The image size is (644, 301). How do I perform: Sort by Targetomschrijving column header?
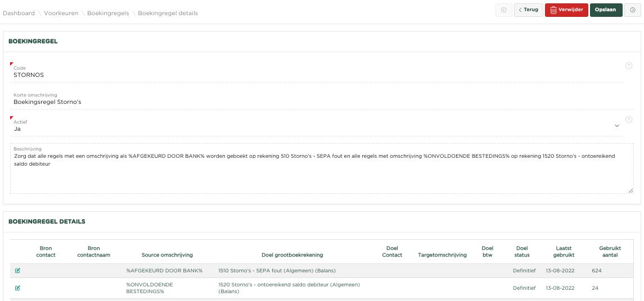(442, 254)
